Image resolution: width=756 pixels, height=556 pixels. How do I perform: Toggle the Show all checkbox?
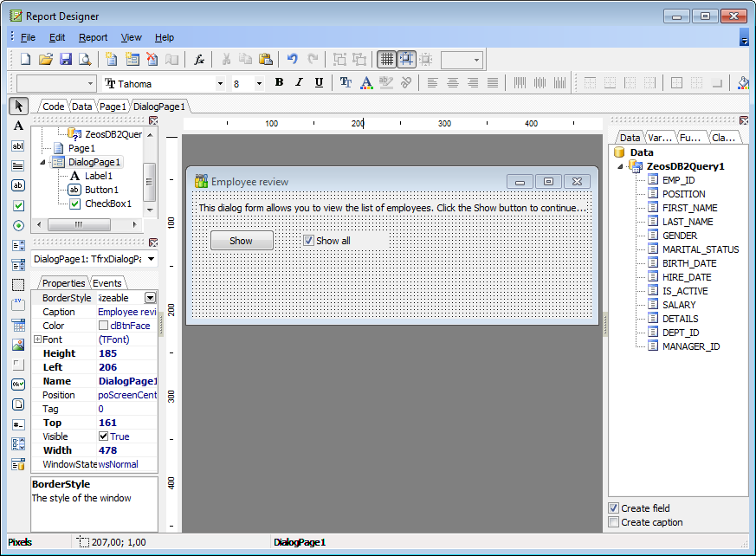(308, 240)
